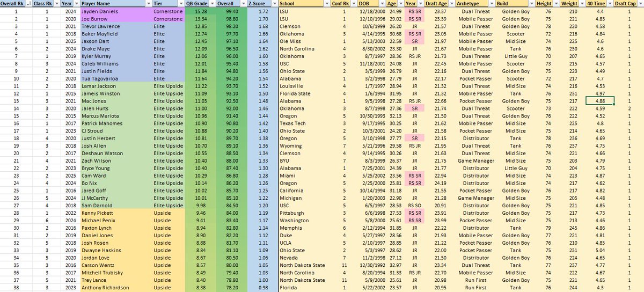This screenshot has height=292, width=644.
Task: Select the Drake Maye name cell
Action: [115, 48]
